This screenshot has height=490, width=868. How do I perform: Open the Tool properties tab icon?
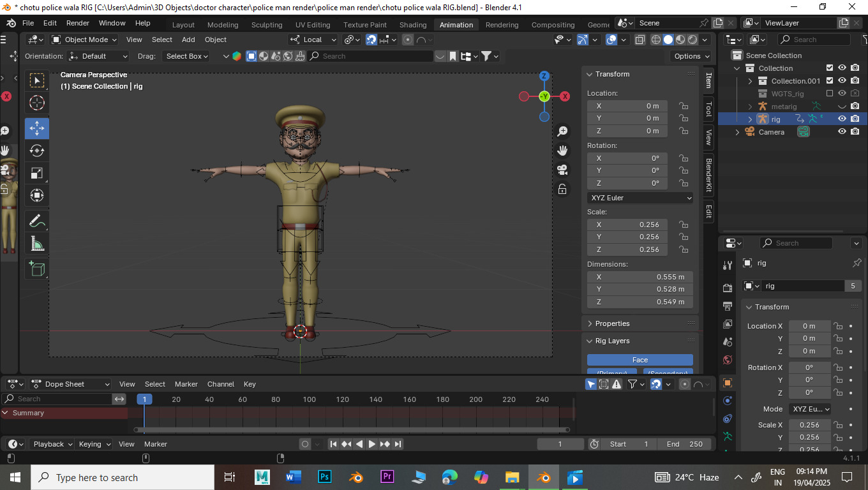click(x=728, y=265)
